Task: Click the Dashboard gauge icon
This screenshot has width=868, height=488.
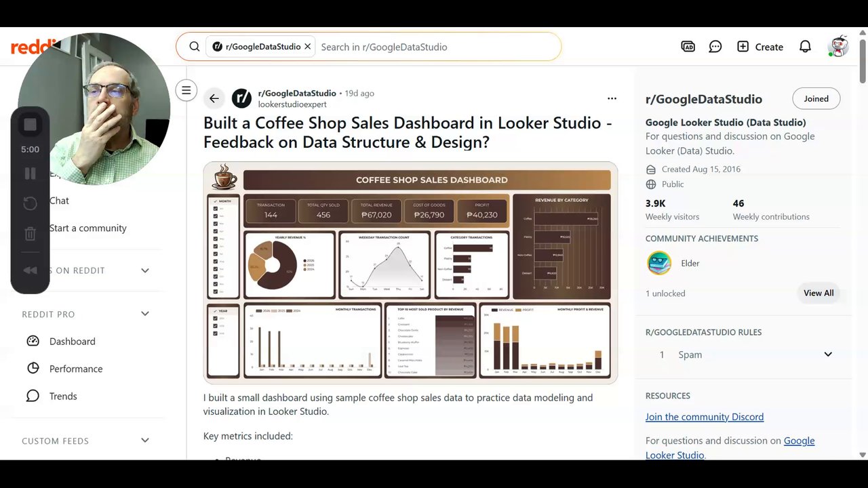Action: [x=33, y=341]
